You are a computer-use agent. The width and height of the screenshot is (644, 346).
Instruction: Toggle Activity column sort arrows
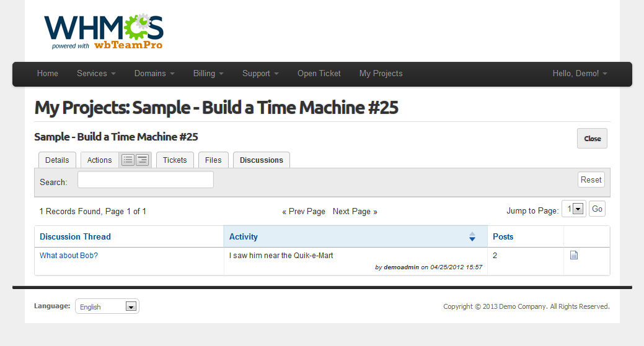point(472,236)
